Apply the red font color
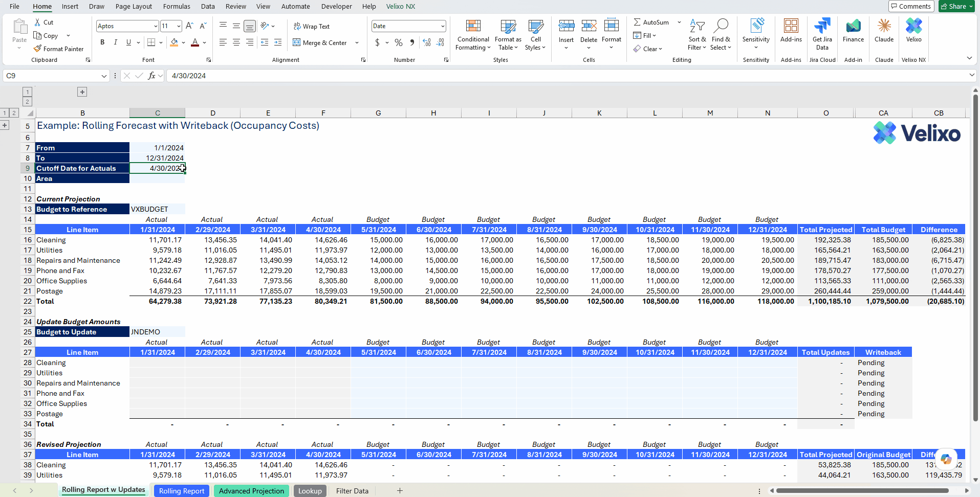The image size is (980, 497). (x=195, y=42)
